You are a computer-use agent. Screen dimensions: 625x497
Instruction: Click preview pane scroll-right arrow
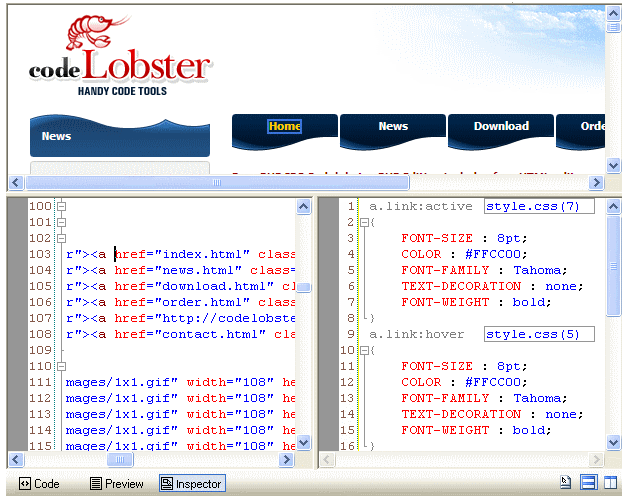(596, 183)
